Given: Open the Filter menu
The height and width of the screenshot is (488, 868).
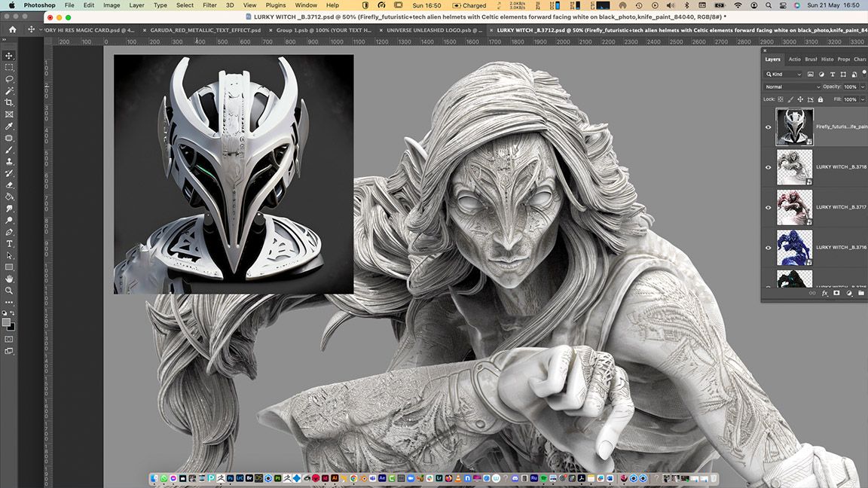Looking at the screenshot, I should tap(209, 5).
